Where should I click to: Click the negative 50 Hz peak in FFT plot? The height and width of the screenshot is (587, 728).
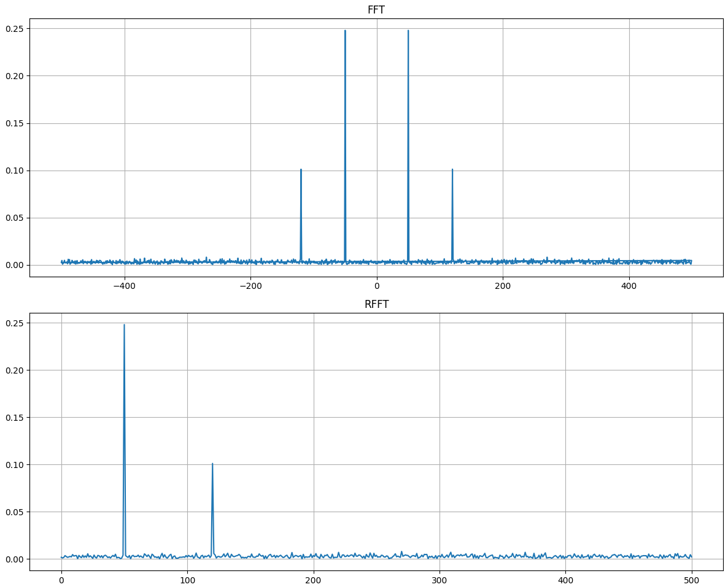(345, 31)
